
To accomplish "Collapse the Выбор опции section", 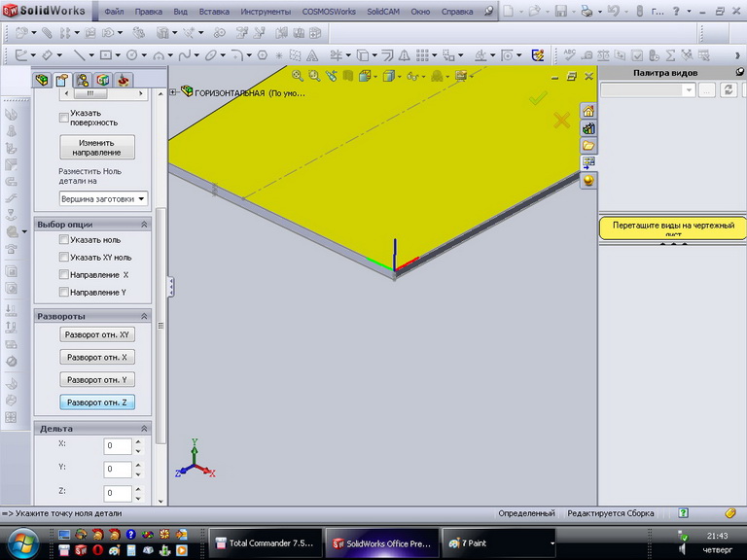I will [x=144, y=224].
